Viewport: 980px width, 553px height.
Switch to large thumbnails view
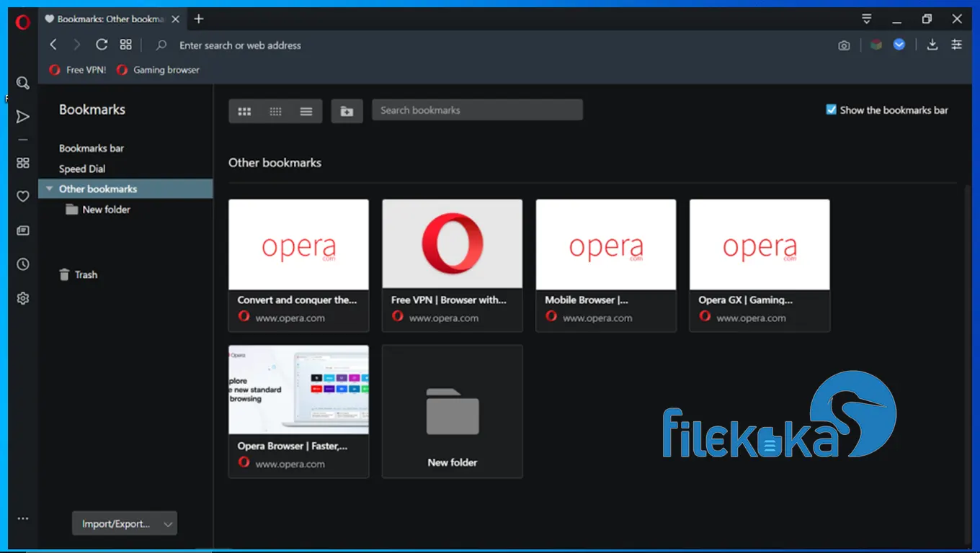244,111
